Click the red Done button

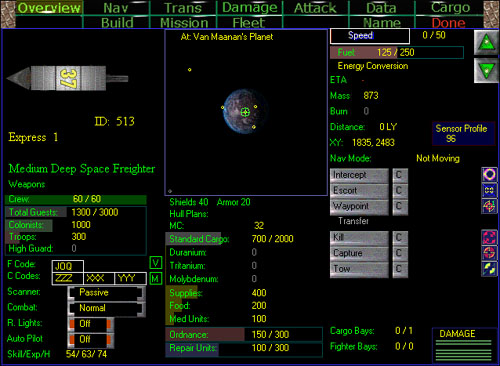click(448, 22)
